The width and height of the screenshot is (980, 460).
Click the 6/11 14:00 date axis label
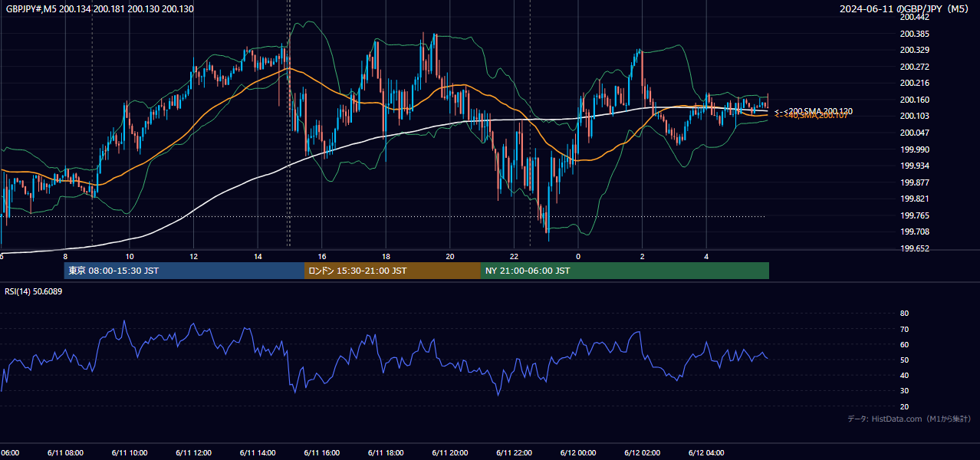[x=258, y=453]
